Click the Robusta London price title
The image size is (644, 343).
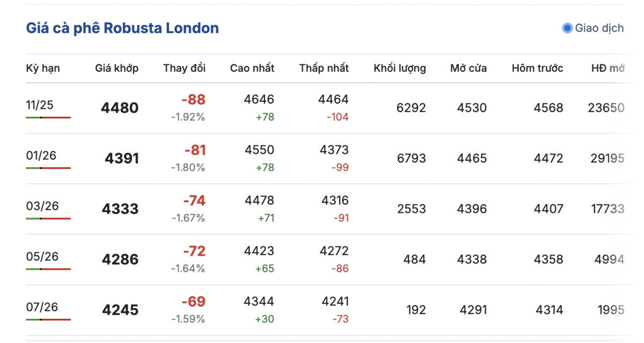click(x=122, y=28)
